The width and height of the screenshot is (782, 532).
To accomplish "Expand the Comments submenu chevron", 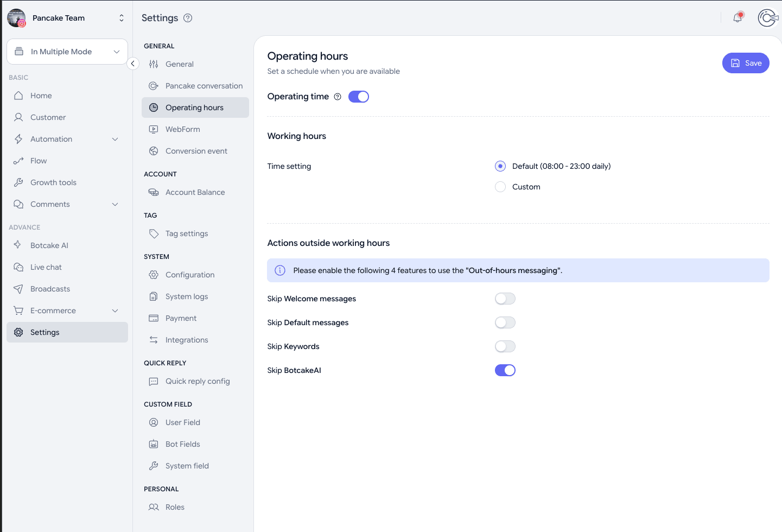I will tap(115, 204).
